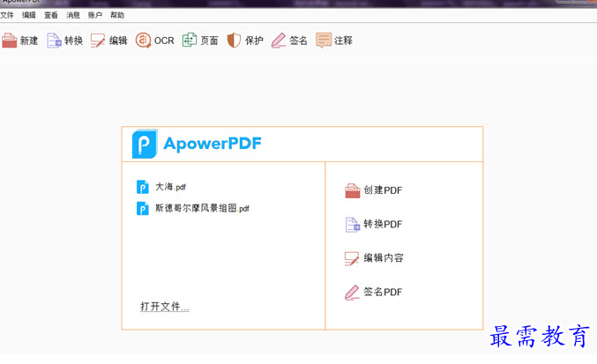Click the 签名PDF pen icon
The width and height of the screenshot is (597, 364).
click(352, 293)
